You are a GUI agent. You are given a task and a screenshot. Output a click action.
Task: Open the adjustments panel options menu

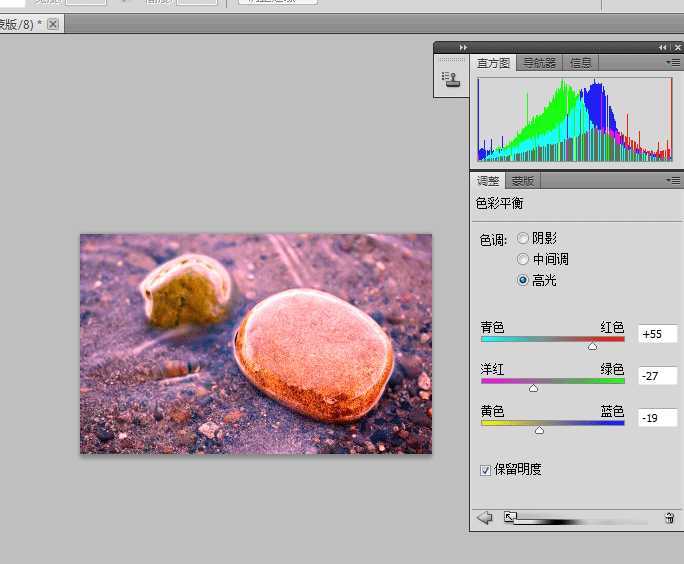[673, 181]
